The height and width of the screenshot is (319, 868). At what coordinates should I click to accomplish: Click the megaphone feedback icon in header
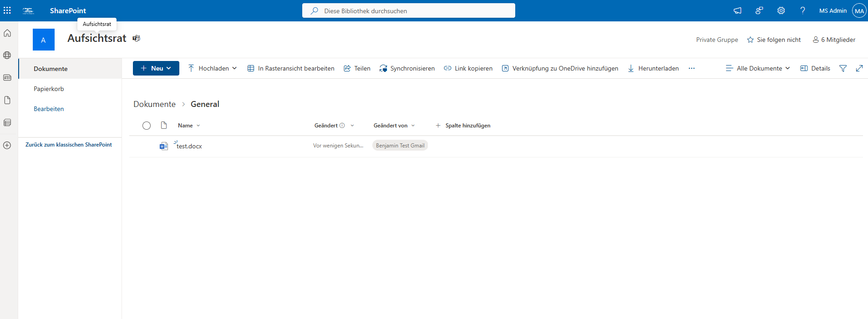737,10
